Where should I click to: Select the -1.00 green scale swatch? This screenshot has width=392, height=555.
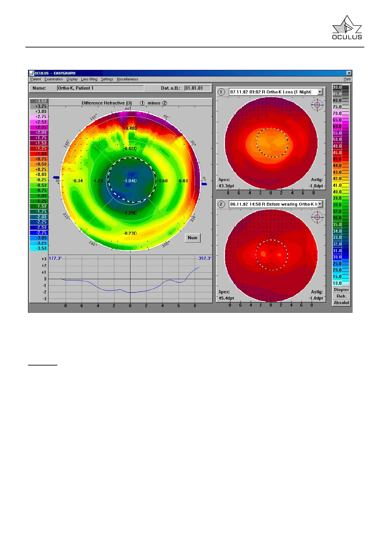pos(39,196)
